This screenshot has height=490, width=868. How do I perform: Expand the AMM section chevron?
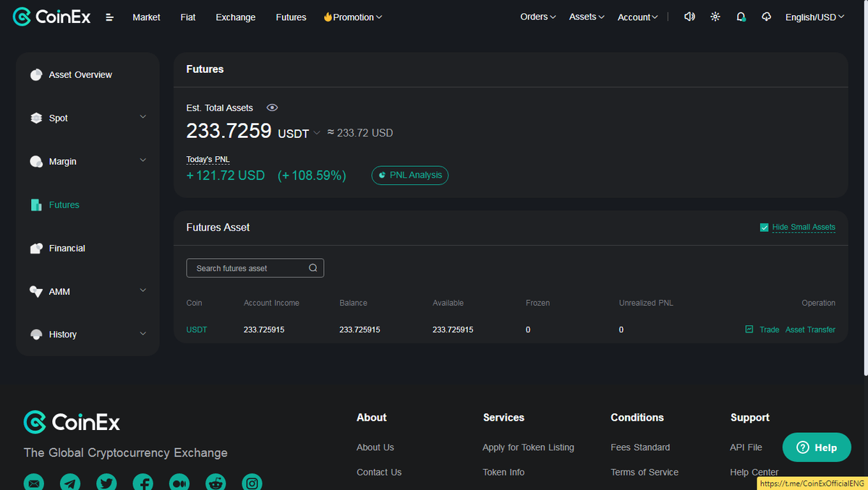(x=142, y=290)
